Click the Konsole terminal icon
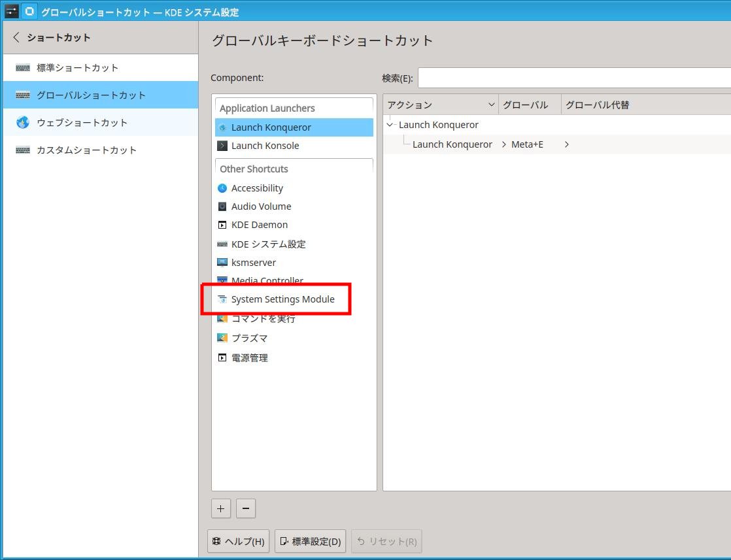This screenshot has height=560, width=731. coord(222,146)
